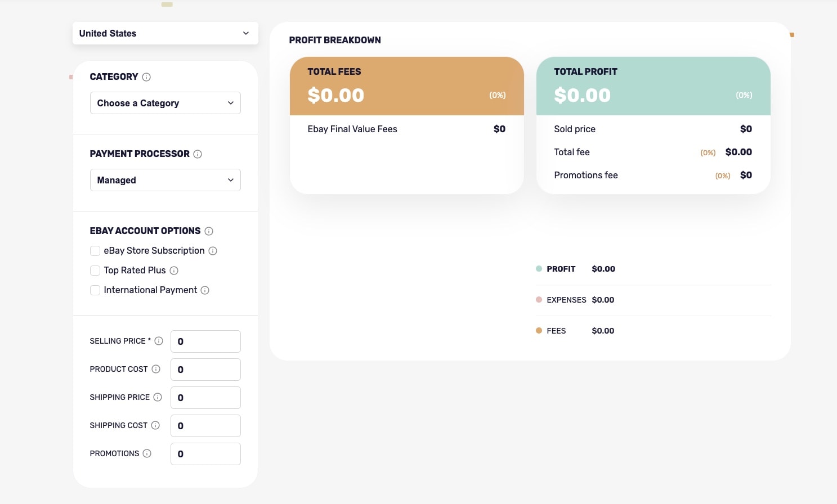
Task: Click the eBay Store Subscription info icon
Action: pos(213,251)
